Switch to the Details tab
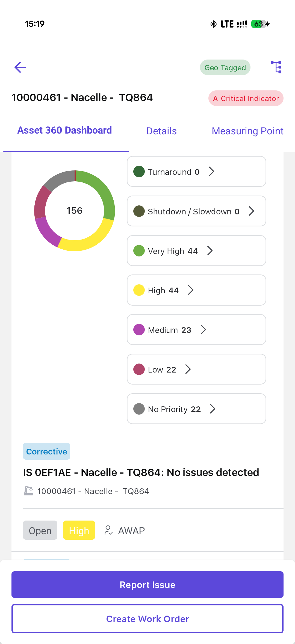Image resolution: width=295 pixels, height=644 pixels. tap(161, 131)
